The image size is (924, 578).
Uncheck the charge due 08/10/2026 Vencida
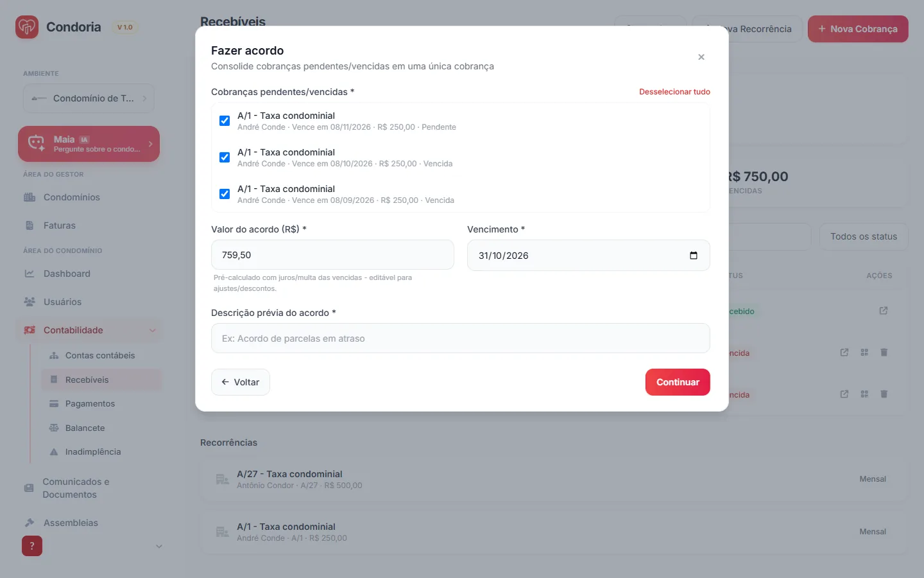pos(225,157)
